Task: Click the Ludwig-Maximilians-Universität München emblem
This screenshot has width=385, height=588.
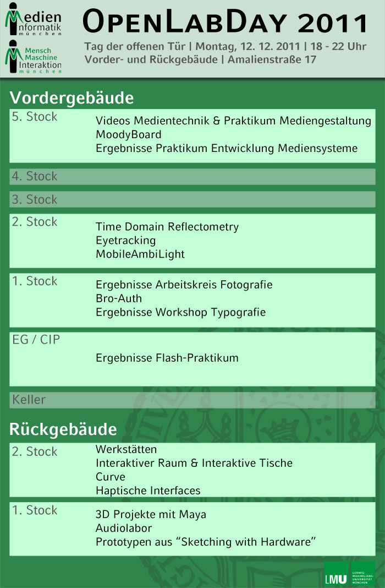Action: pos(363,573)
